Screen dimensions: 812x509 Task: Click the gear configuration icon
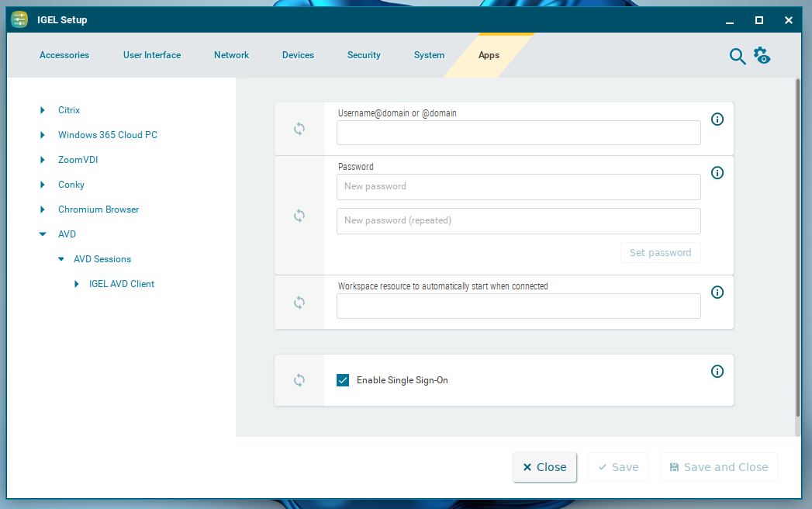tap(762, 56)
